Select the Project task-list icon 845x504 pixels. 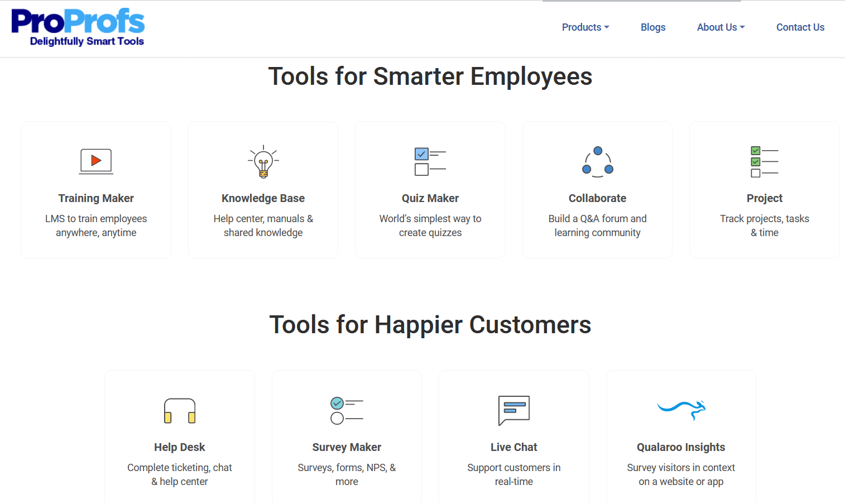pos(764,161)
